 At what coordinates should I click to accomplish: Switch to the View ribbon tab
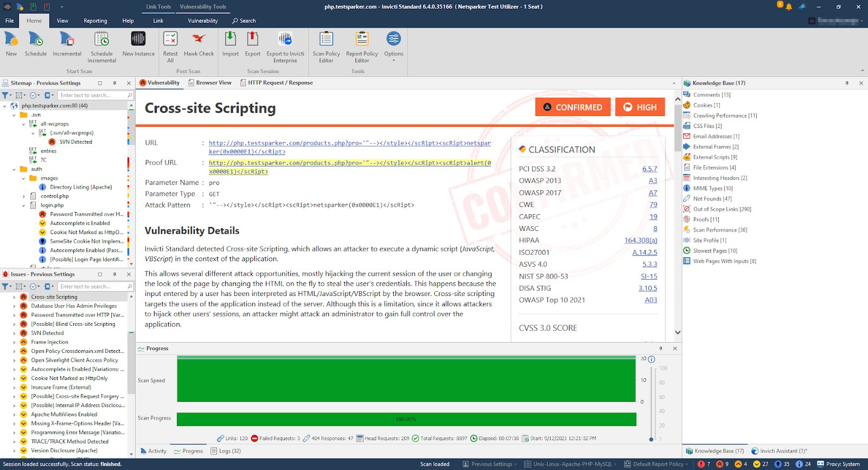(62, 21)
